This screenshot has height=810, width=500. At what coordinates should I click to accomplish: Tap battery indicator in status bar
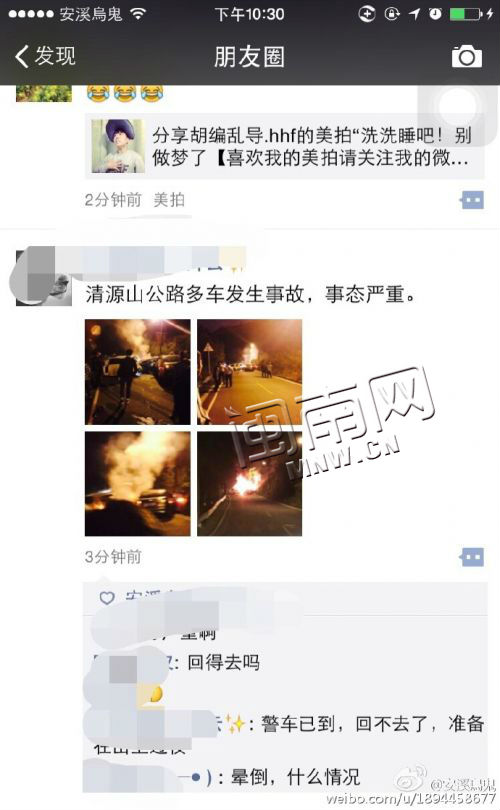tap(466, 14)
